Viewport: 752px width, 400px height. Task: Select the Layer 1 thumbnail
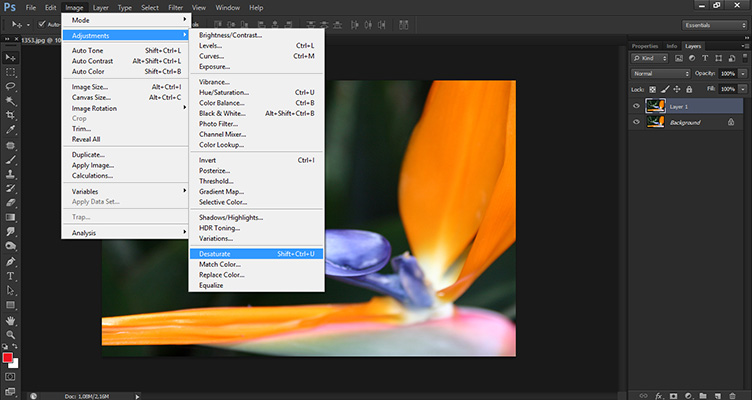pyautogui.click(x=655, y=105)
